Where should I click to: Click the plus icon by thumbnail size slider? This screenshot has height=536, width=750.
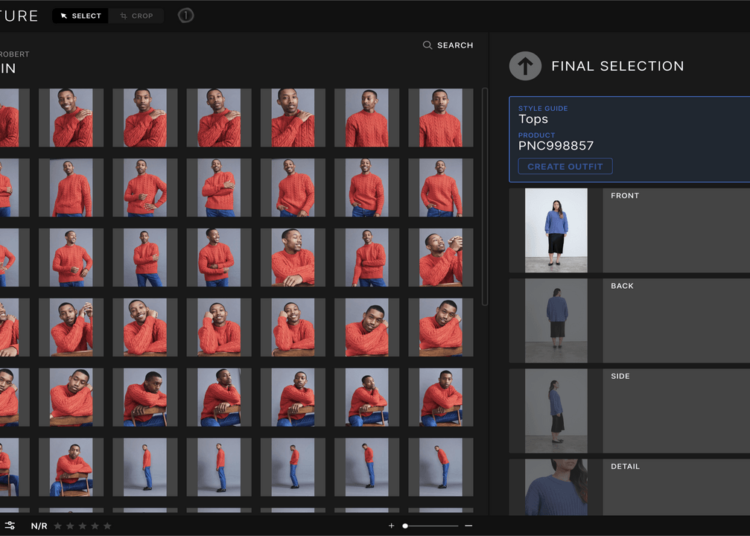tap(391, 526)
